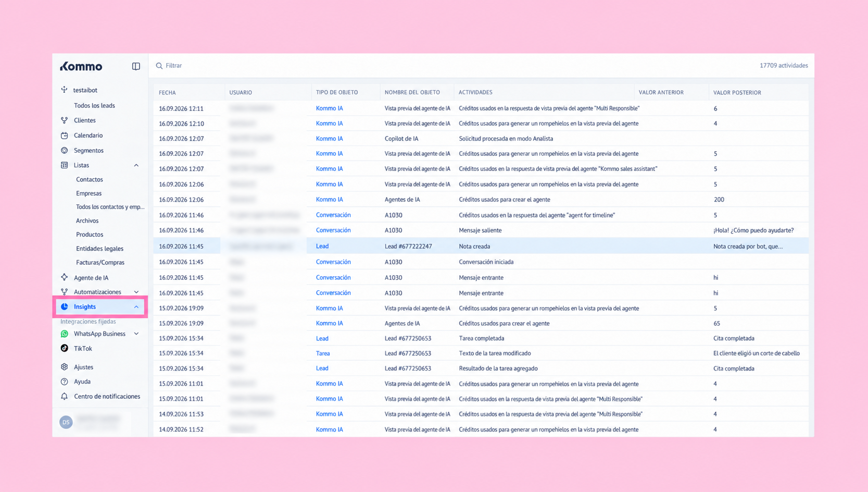Open Lead link in Tarea completada row

coord(322,338)
